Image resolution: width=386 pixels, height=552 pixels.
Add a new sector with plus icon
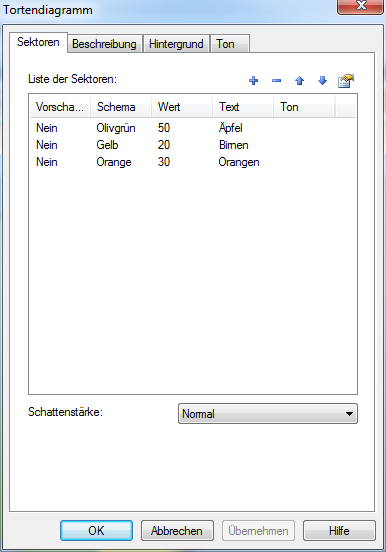click(253, 81)
